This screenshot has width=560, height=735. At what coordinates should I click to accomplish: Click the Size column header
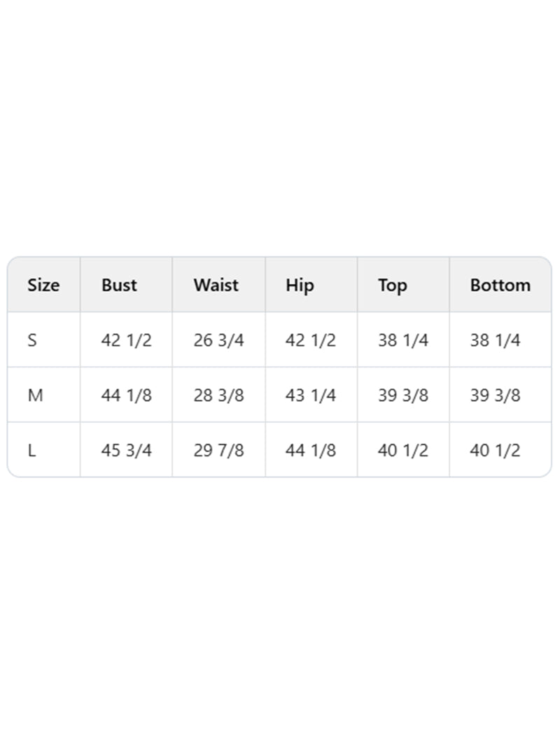click(x=43, y=285)
